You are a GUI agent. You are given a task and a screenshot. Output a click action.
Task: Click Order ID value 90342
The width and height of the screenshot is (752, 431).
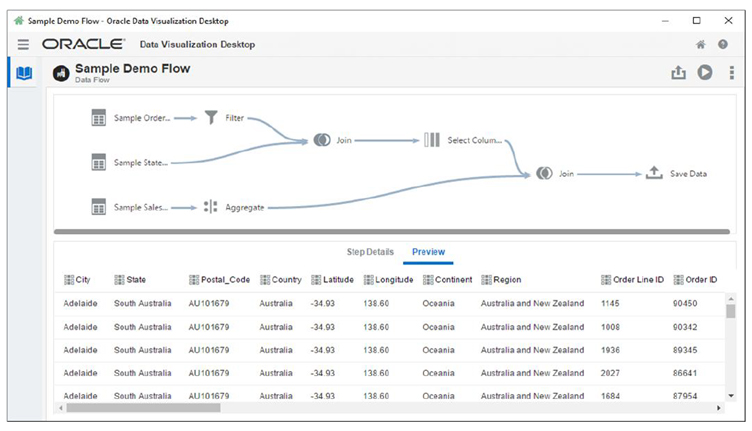tap(685, 327)
